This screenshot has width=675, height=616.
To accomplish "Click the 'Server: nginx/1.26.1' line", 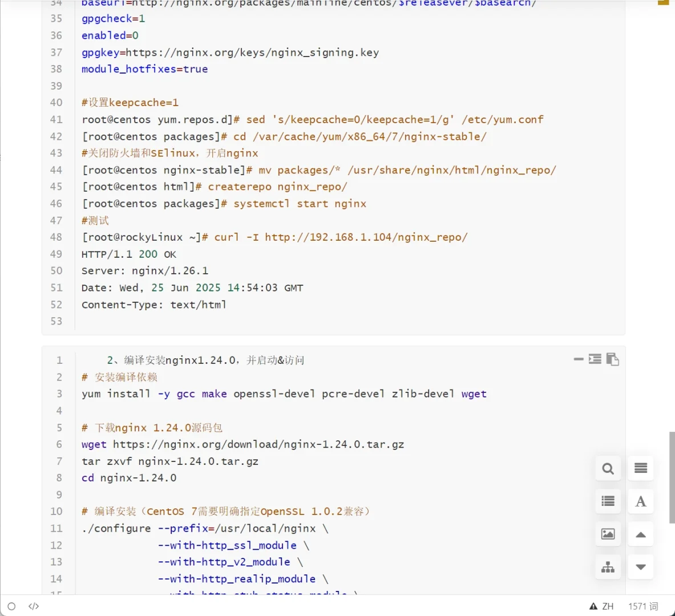I will coord(145,271).
